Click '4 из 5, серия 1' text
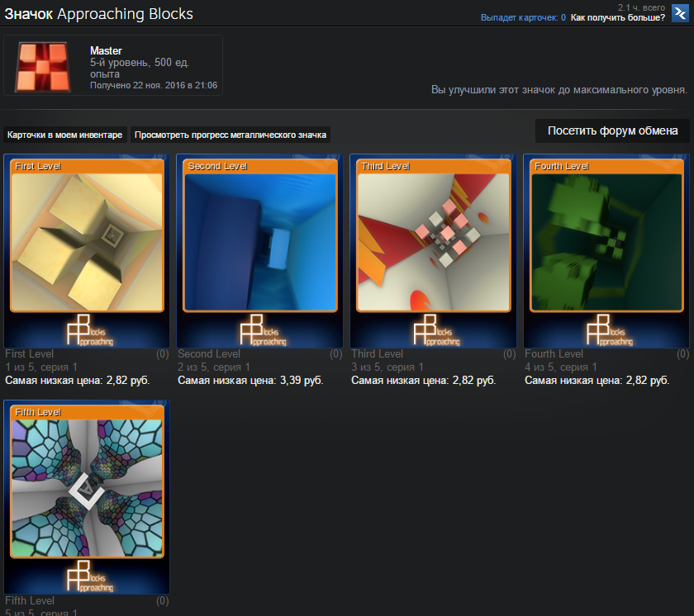 click(561, 367)
